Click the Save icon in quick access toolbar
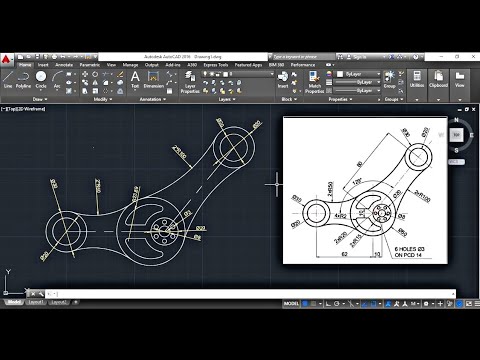This screenshot has width=480, height=360. (x=37, y=57)
